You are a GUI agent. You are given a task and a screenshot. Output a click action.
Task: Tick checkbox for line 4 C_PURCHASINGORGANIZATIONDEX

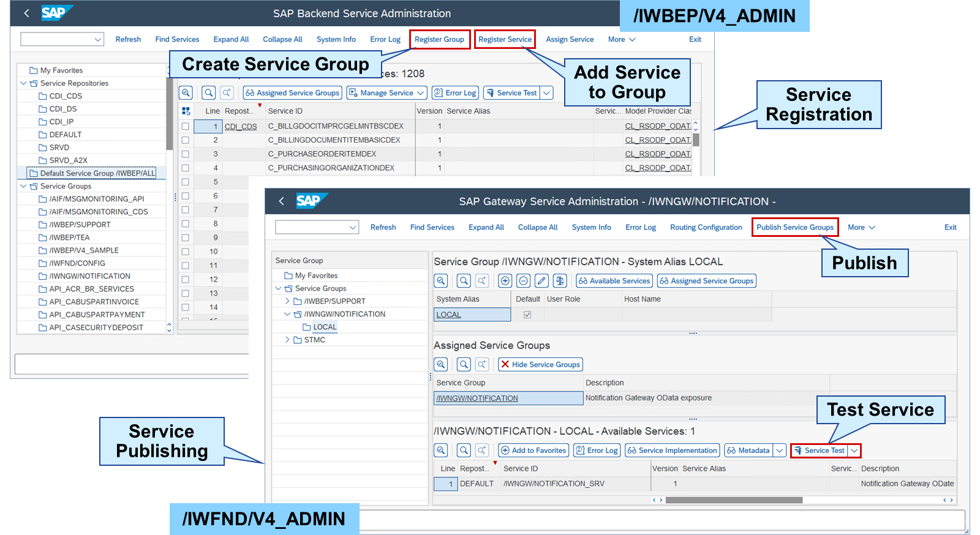[x=185, y=168]
